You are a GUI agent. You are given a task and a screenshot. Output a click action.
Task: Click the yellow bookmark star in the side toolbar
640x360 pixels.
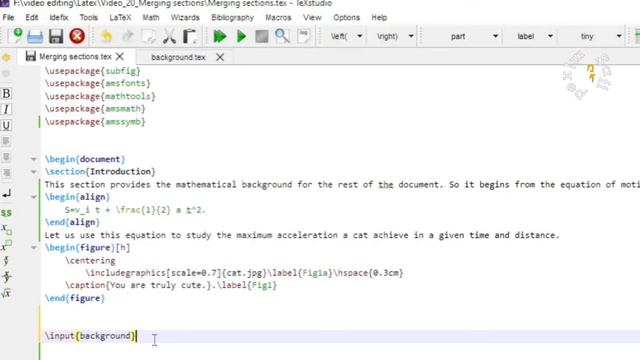coord(6,57)
